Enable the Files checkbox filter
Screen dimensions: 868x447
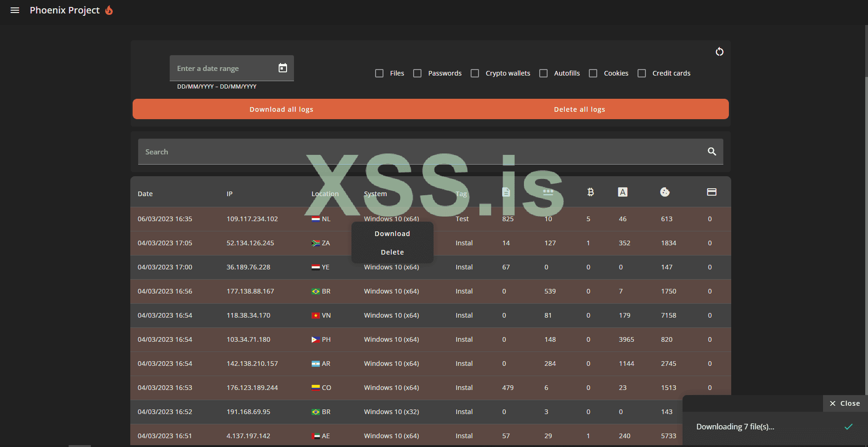(x=379, y=73)
